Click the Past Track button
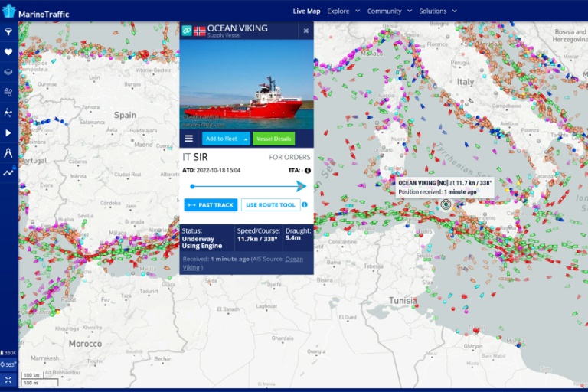The height and width of the screenshot is (392, 588). click(211, 205)
